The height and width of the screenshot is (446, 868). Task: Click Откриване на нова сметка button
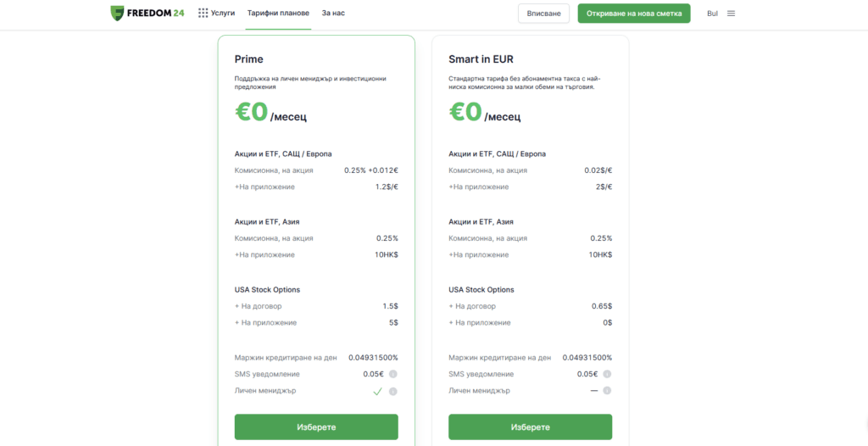pyautogui.click(x=634, y=14)
